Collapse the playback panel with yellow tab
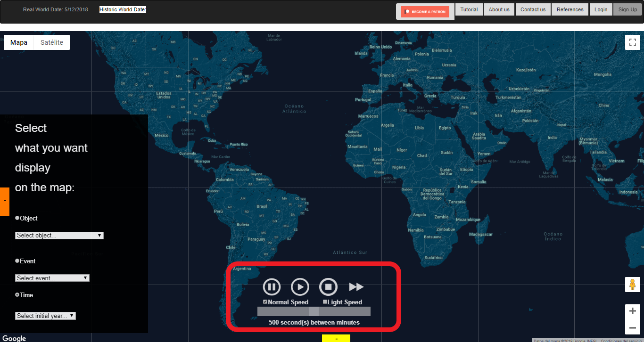The image size is (644, 342). [336, 338]
